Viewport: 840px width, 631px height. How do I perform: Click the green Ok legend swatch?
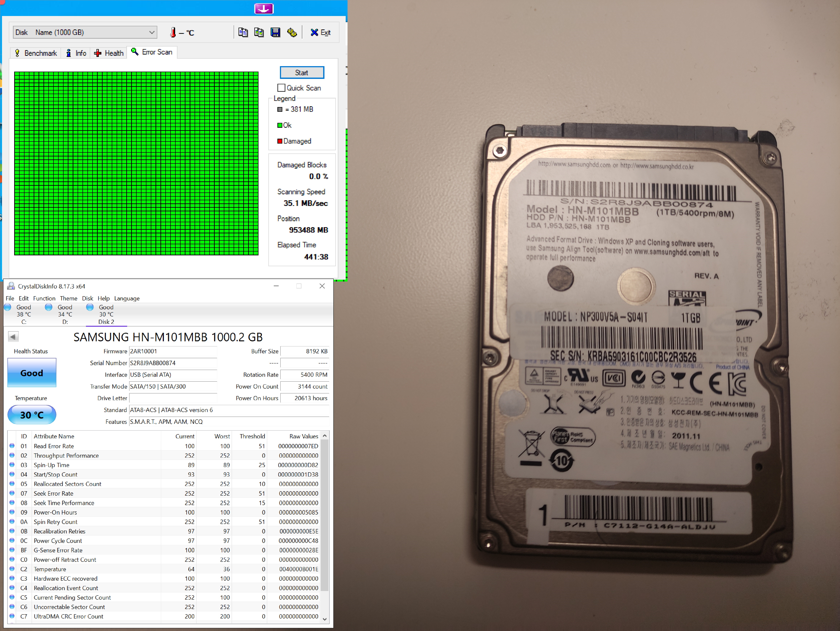coord(280,125)
